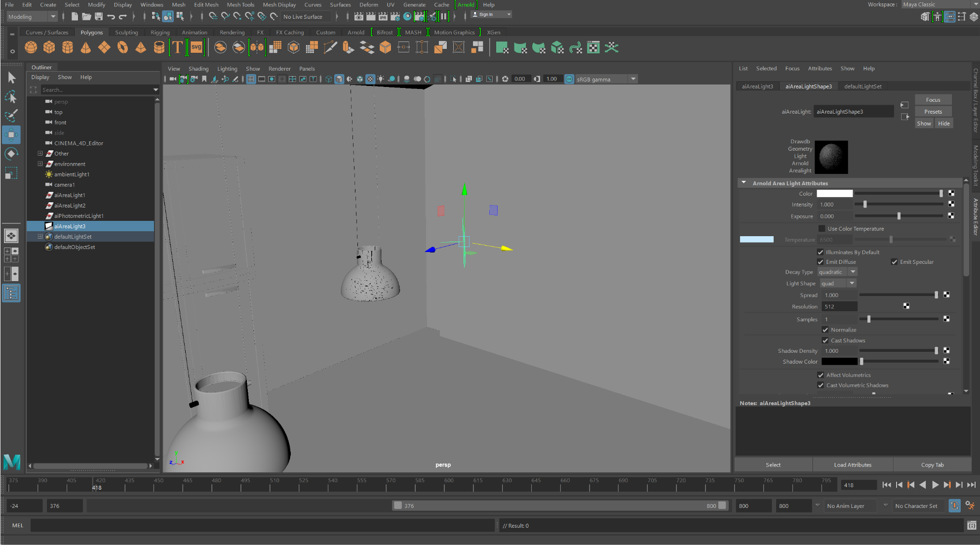The height and width of the screenshot is (545, 980).
Task: Open the Render View icon
Action: point(359,16)
